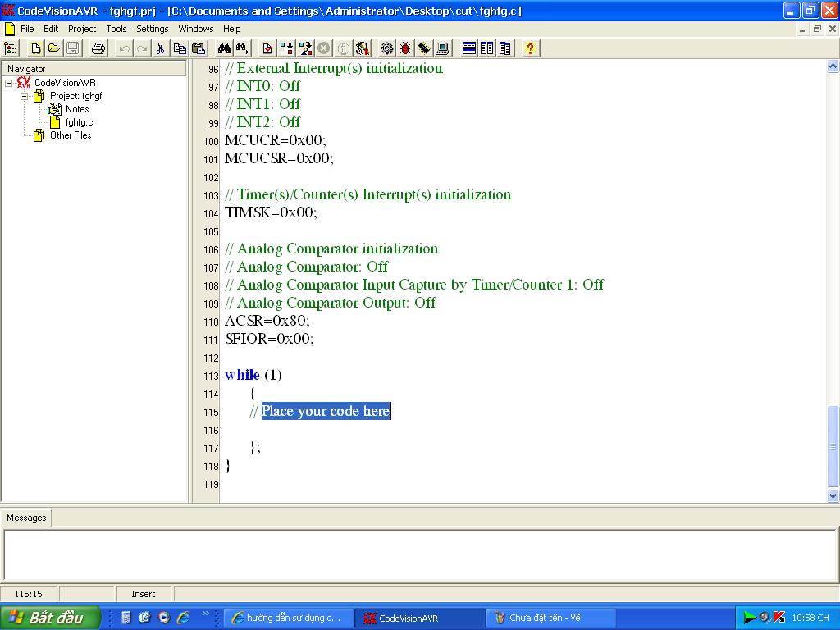Click the Check Syntax icon
This screenshot has width=840, height=630.
tap(267, 48)
